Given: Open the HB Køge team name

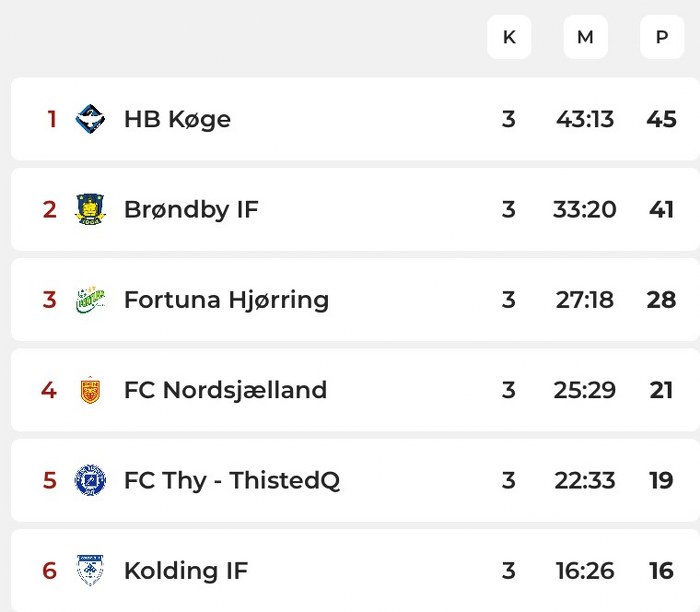Looking at the screenshot, I should click(x=177, y=119).
